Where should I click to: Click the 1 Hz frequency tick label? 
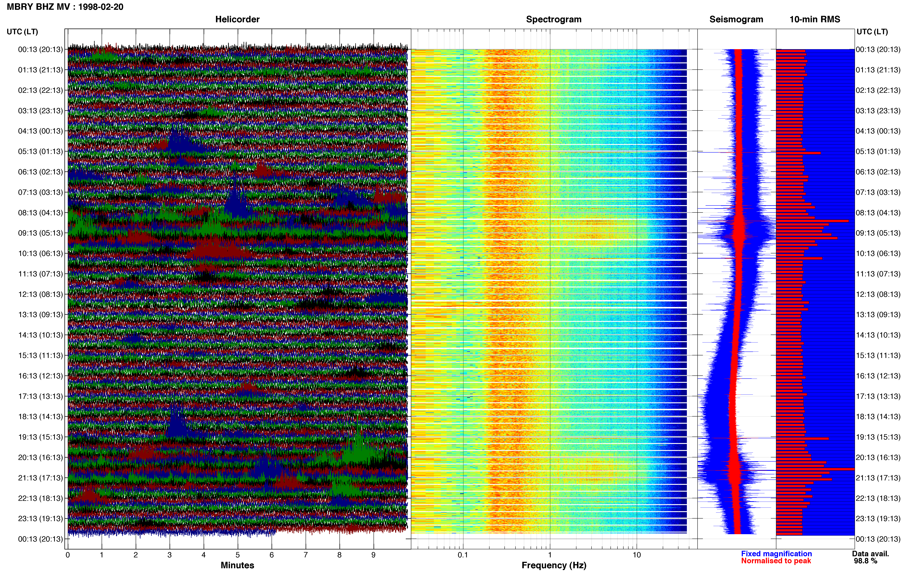coord(550,555)
